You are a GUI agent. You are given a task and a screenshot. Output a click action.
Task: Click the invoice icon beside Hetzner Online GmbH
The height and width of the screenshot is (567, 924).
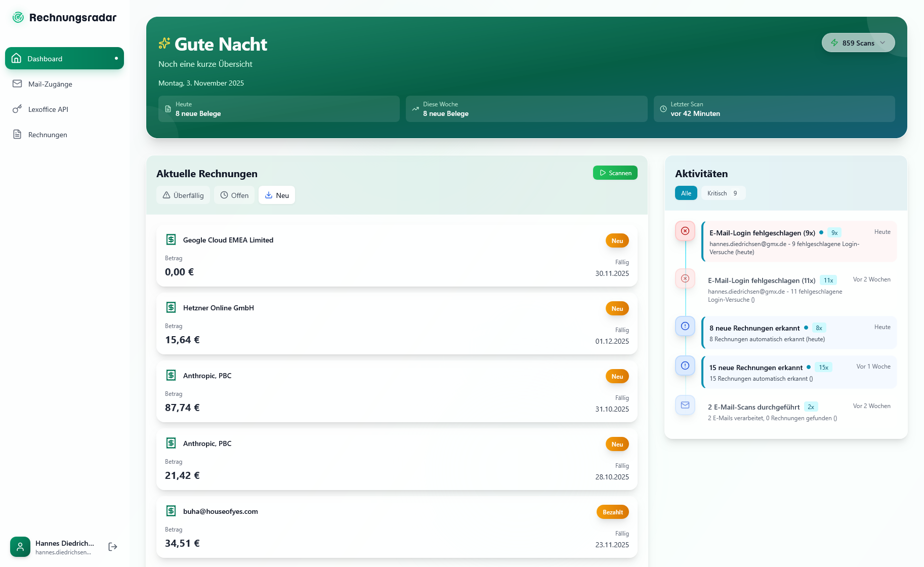tap(171, 307)
